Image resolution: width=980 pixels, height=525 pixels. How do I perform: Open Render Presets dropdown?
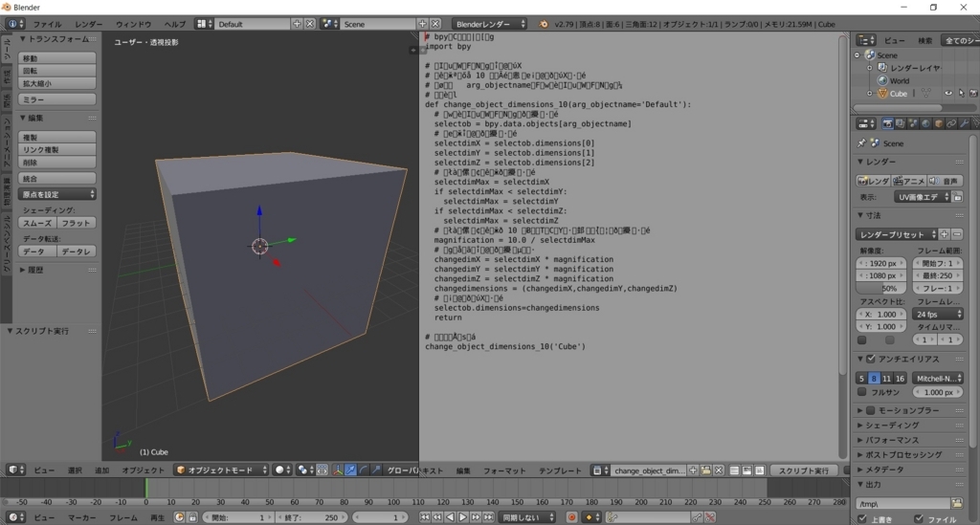pyautogui.click(x=897, y=234)
